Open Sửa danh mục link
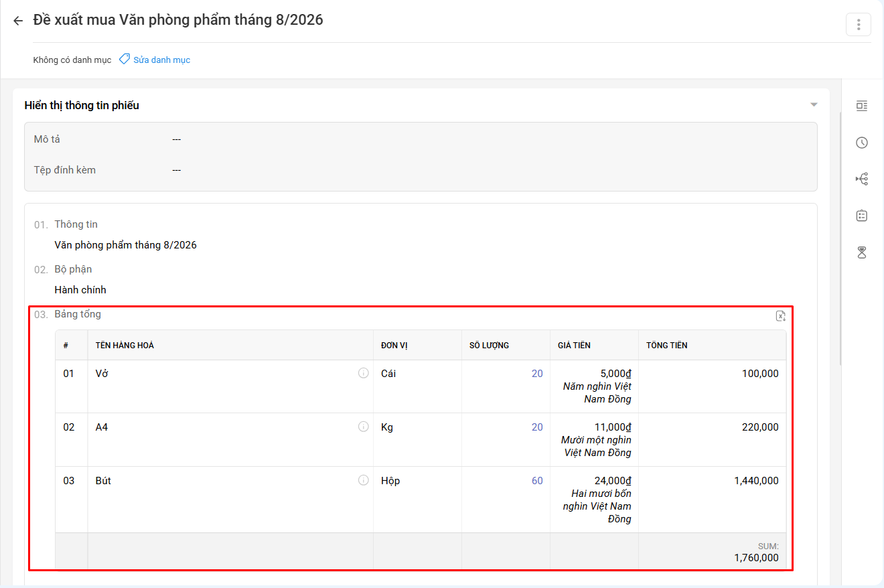 [161, 60]
